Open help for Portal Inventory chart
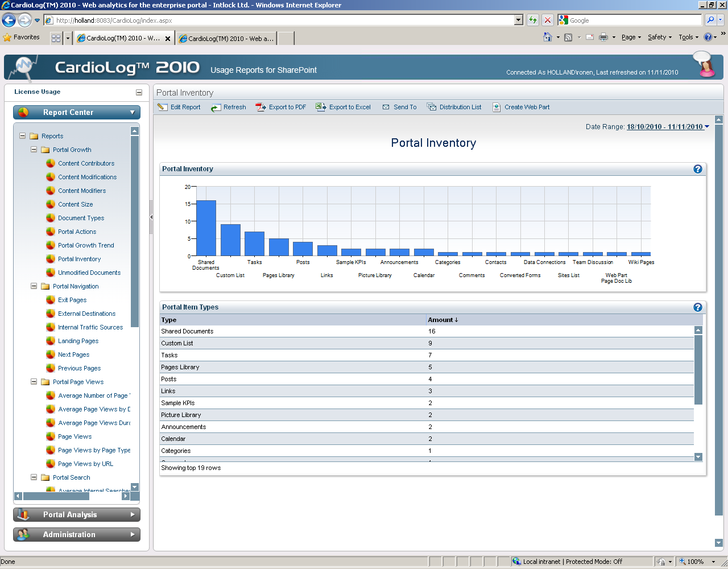 (698, 169)
